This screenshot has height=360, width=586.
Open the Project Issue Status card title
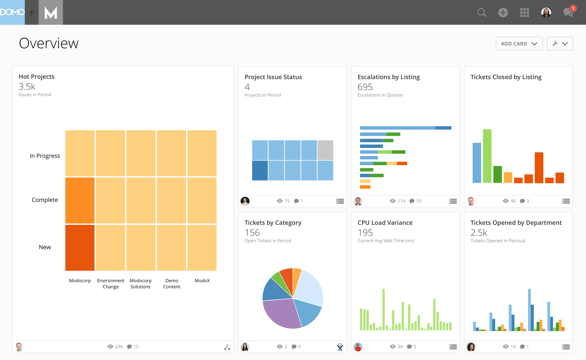pyautogui.click(x=273, y=77)
